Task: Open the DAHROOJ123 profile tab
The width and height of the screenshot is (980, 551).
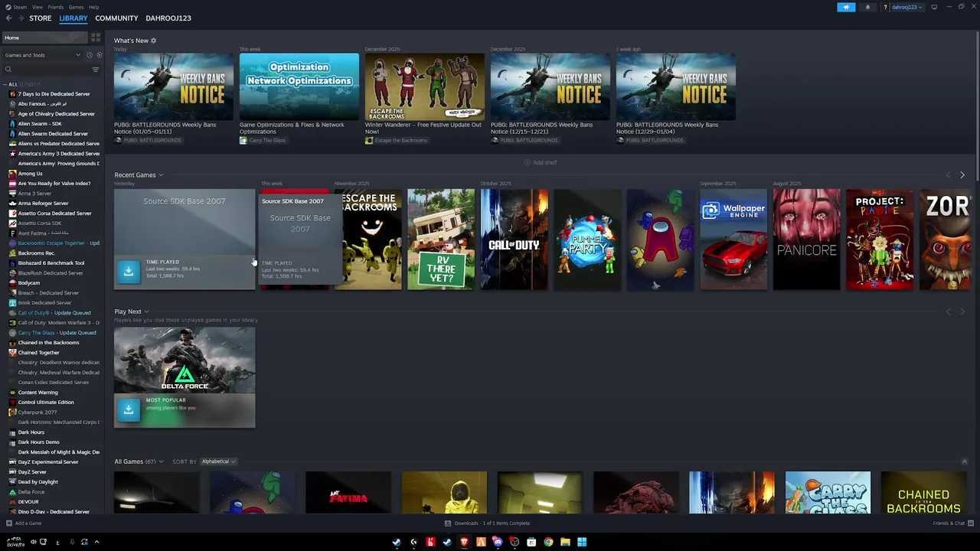Action: [168, 18]
